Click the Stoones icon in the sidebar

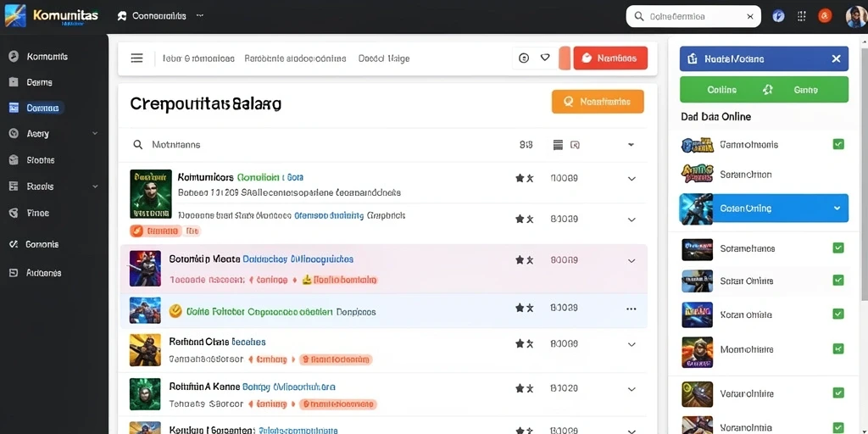click(x=14, y=160)
